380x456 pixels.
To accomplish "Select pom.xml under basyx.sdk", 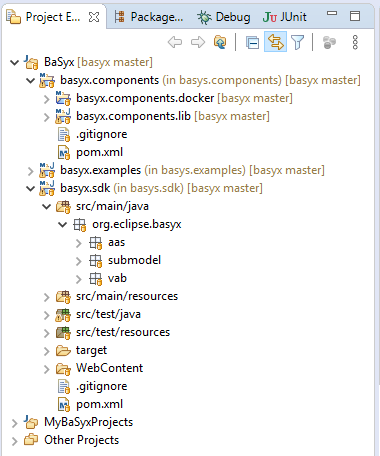I will (x=99, y=404).
